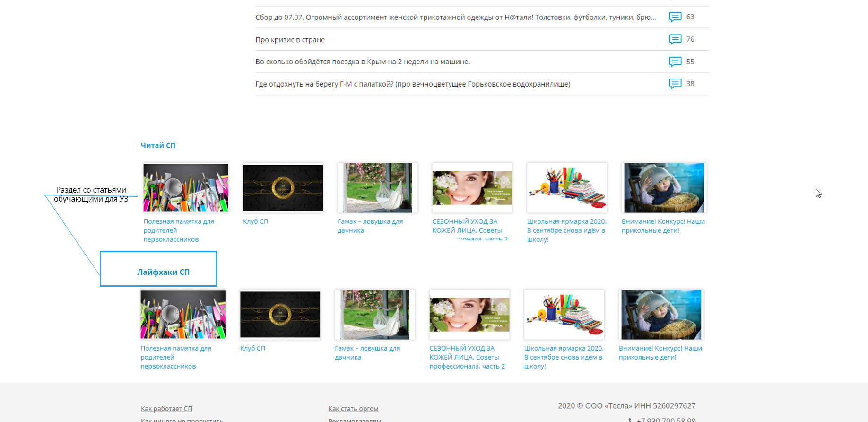Open 'Гамак – ловушка для дачника' under 'Лайфхаки СП'
868x422 pixels.
pos(367,353)
